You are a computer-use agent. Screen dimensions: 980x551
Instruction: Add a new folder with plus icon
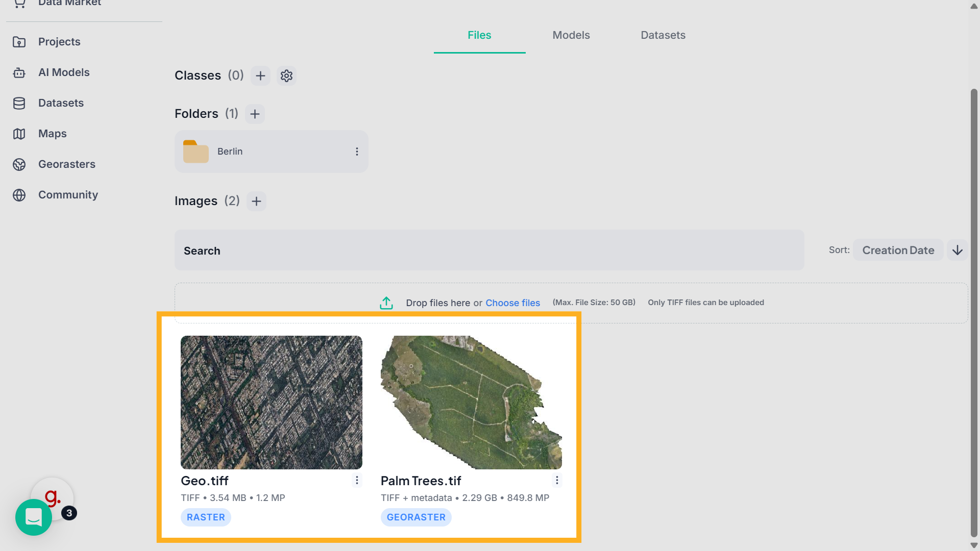pos(255,114)
